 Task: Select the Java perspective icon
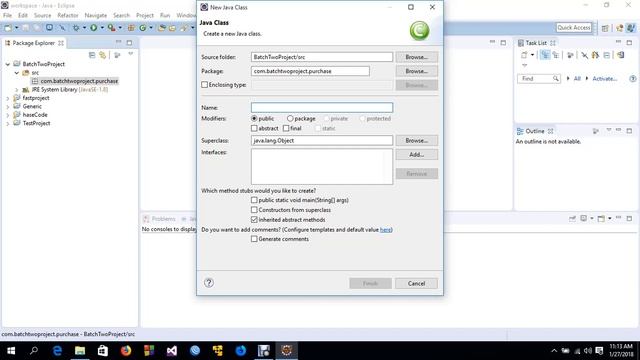631,28
